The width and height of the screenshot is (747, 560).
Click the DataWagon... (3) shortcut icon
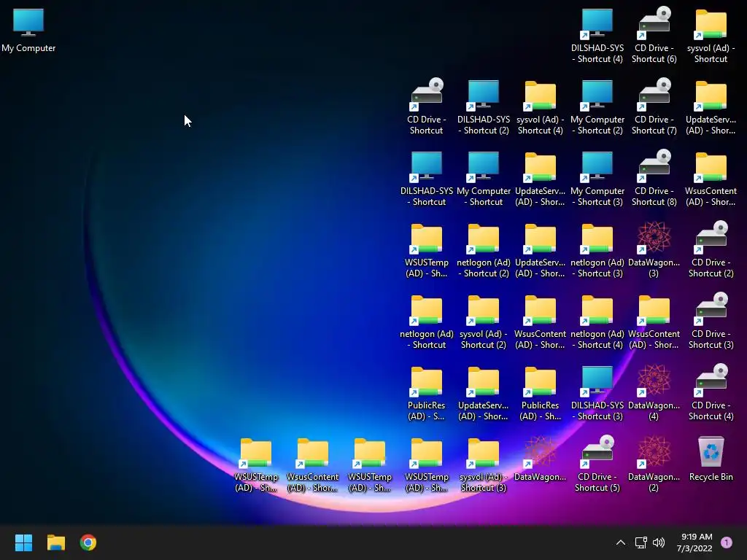pos(654,250)
